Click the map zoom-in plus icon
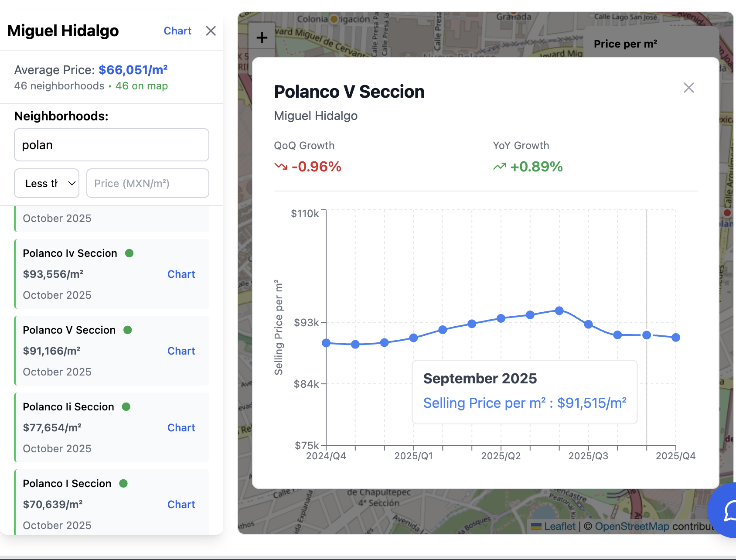The height and width of the screenshot is (560, 736). (262, 37)
